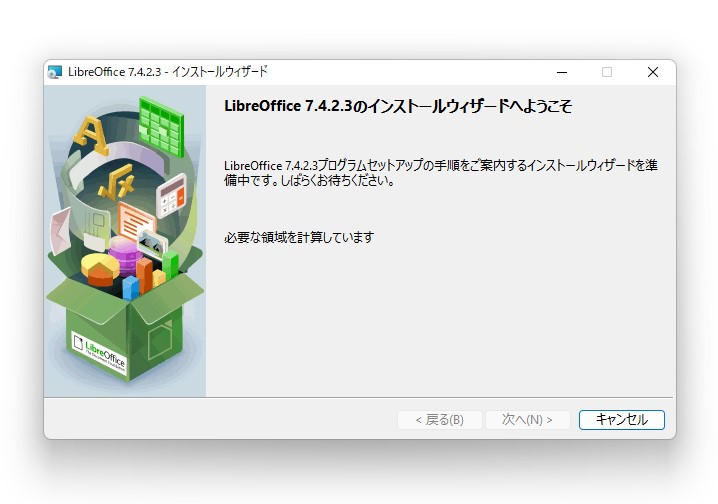Minimize the install wizard window
The image size is (718, 504).
(562, 72)
